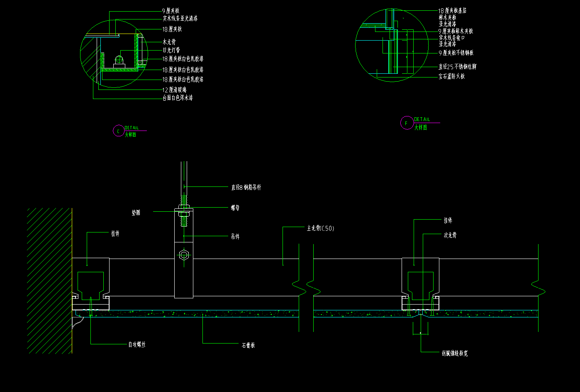Click the "挂件" label above "次龙骨"
This screenshot has height=392, width=580.
click(448, 220)
